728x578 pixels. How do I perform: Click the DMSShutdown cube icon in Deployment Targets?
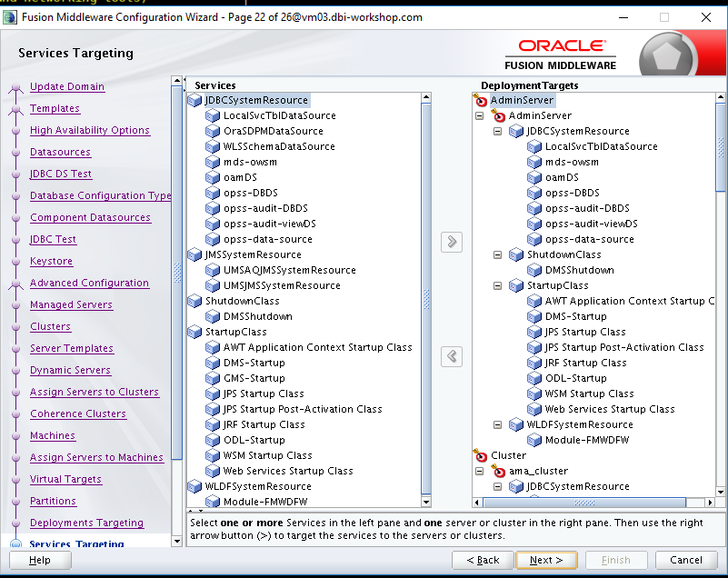pos(534,270)
